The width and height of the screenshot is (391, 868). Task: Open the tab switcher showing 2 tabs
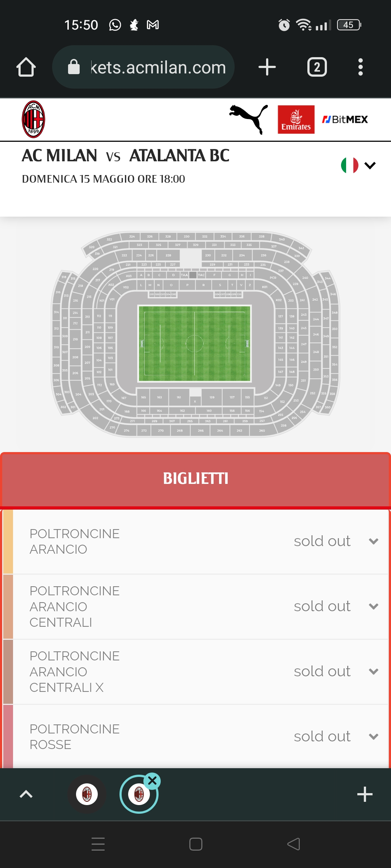(317, 67)
